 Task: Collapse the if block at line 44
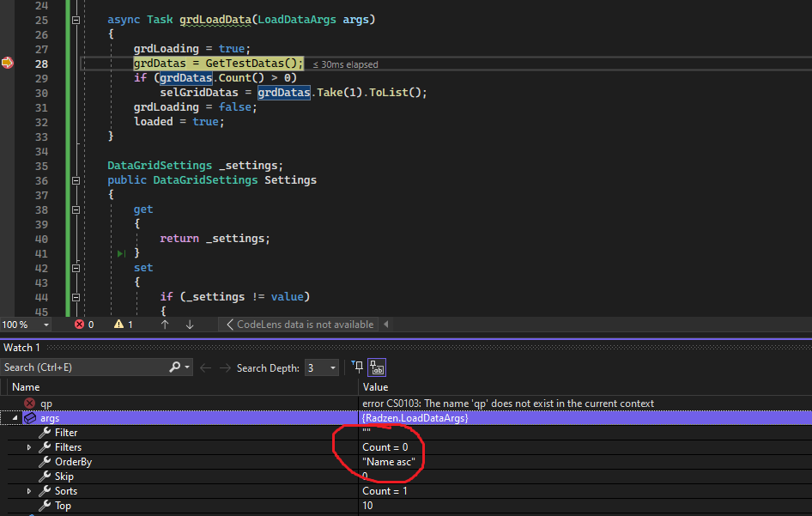click(76, 297)
